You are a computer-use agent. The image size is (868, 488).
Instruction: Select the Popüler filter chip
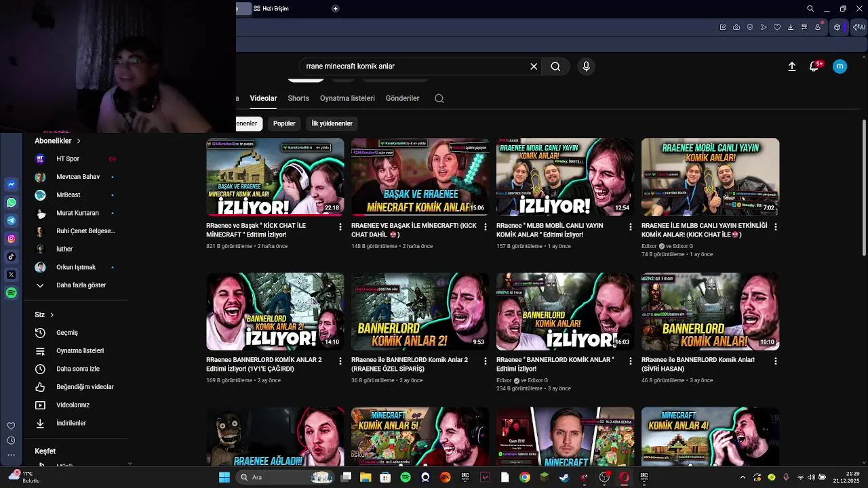[x=284, y=123]
